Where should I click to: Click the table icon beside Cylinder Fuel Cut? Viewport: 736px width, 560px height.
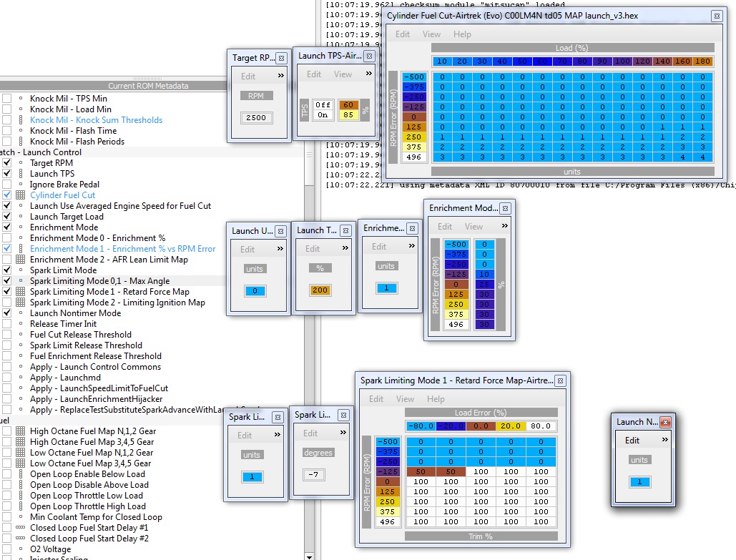(20, 195)
